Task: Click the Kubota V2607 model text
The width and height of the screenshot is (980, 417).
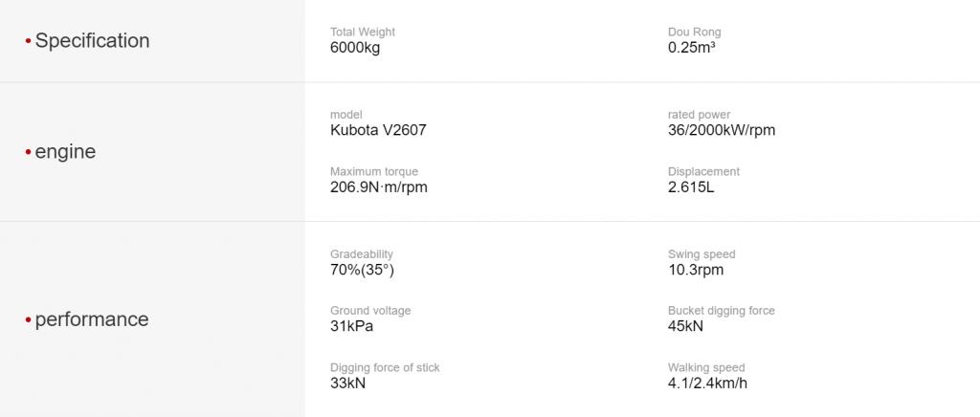Action: 378,130
